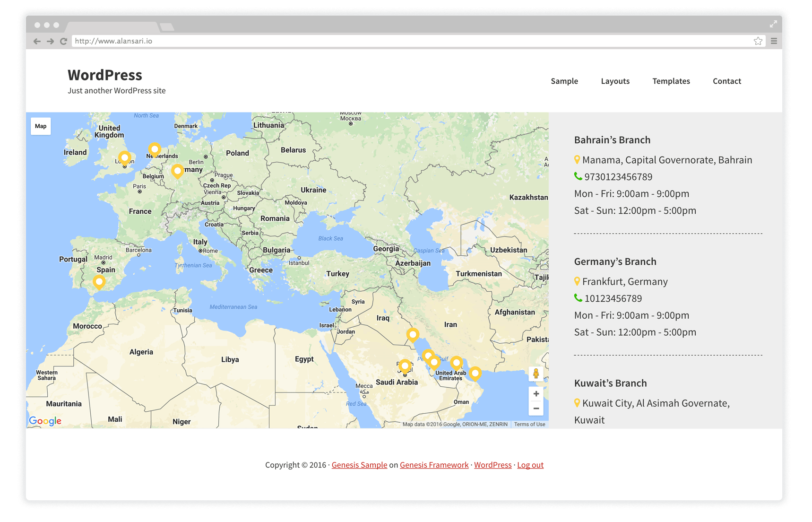Select the yellow map marker on Spain
The height and width of the screenshot is (522, 812).
(x=99, y=282)
